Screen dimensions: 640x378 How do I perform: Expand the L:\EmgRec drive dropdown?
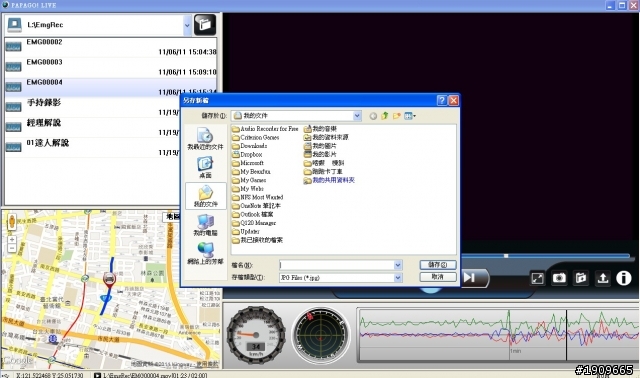click(x=187, y=25)
